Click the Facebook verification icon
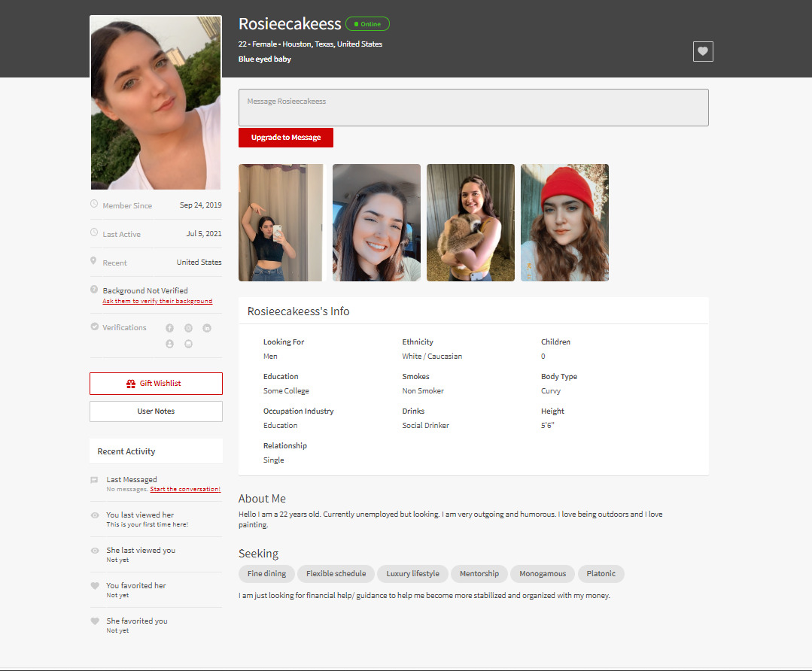The height and width of the screenshot is (671, 812). [169, 328]
